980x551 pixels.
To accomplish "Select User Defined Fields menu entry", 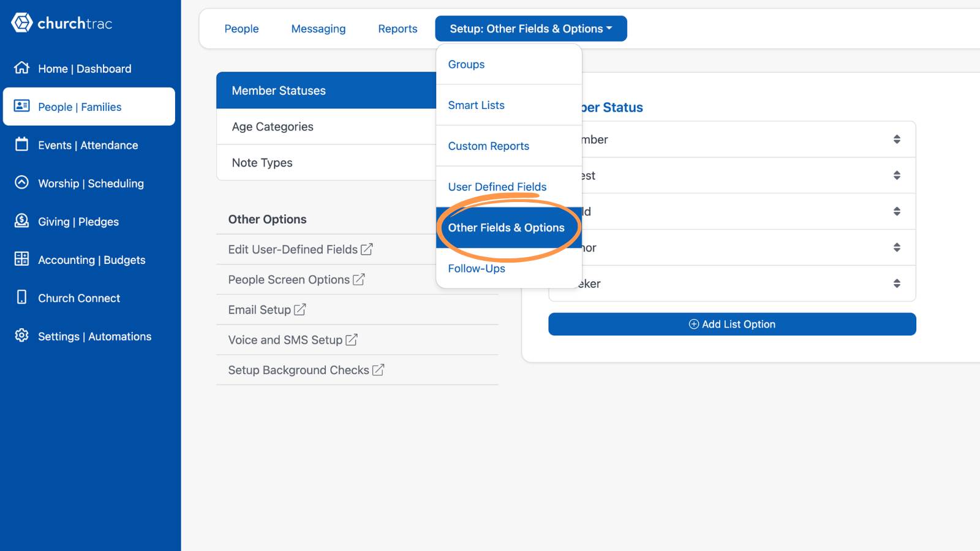I will (509, 187).
